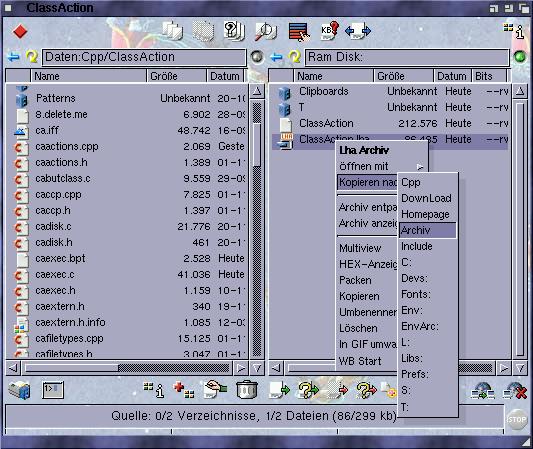533x449 pixels.
Task: Click the right panel scroll down arrow
Action: coord(520,368)
